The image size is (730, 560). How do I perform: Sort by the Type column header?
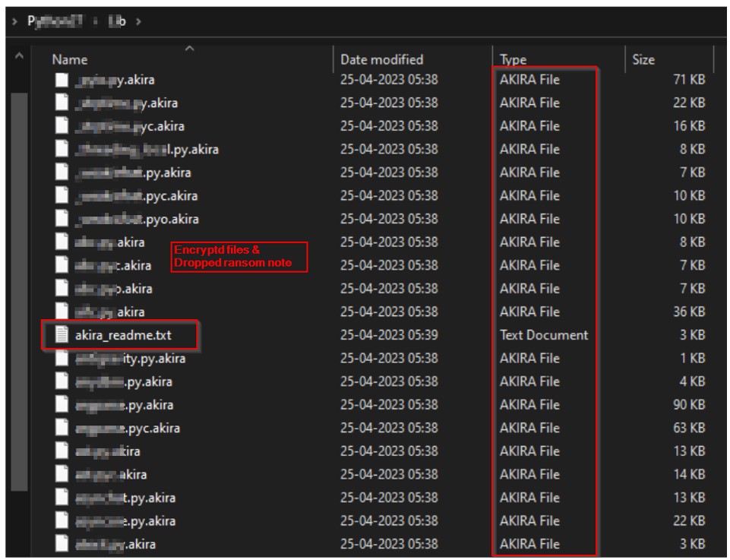point(513,59)
